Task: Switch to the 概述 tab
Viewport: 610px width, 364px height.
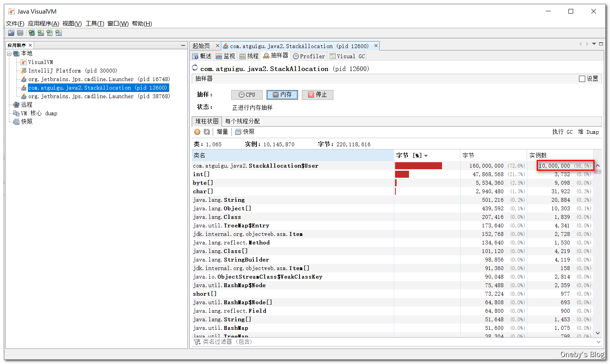Action: coord(202,56)
